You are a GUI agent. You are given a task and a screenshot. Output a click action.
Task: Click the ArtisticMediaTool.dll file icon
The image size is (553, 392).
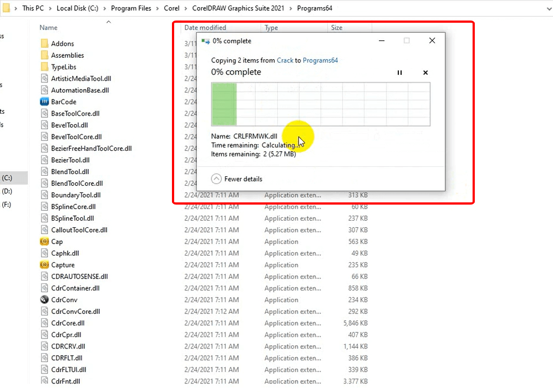(x=44, y=78)
